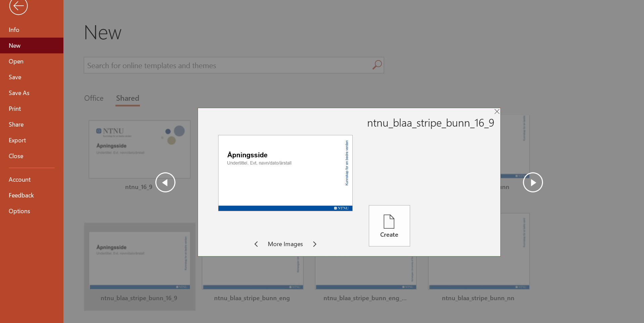Click the Åpningsside preview slide image
This screenshot has width=644, height=323.
[285, 173]
